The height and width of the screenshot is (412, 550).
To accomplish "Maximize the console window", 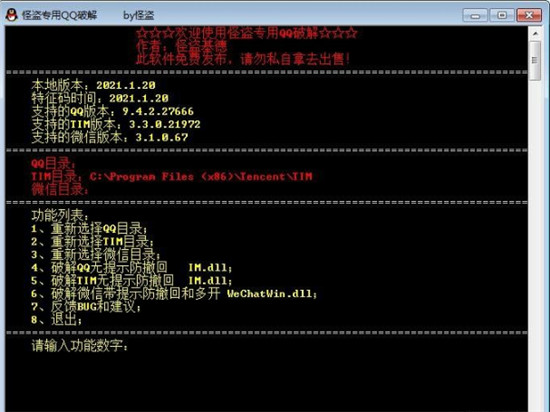I will coord(502,15).
